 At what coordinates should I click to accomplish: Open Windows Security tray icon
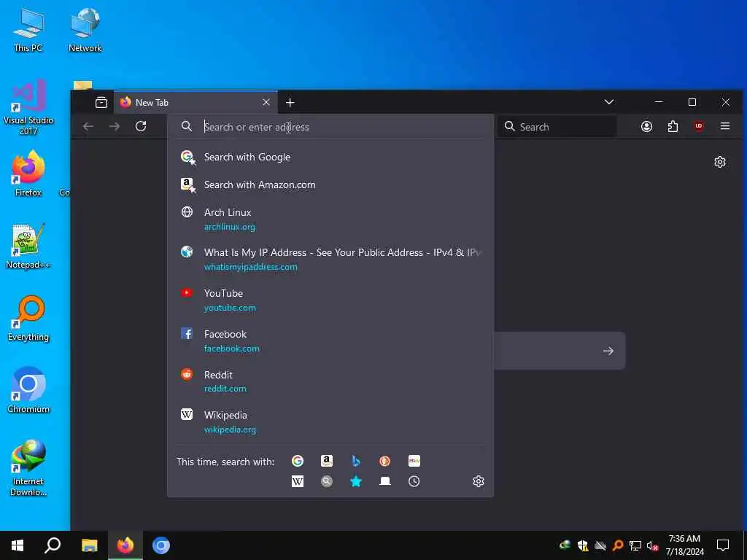pos(583,545)
